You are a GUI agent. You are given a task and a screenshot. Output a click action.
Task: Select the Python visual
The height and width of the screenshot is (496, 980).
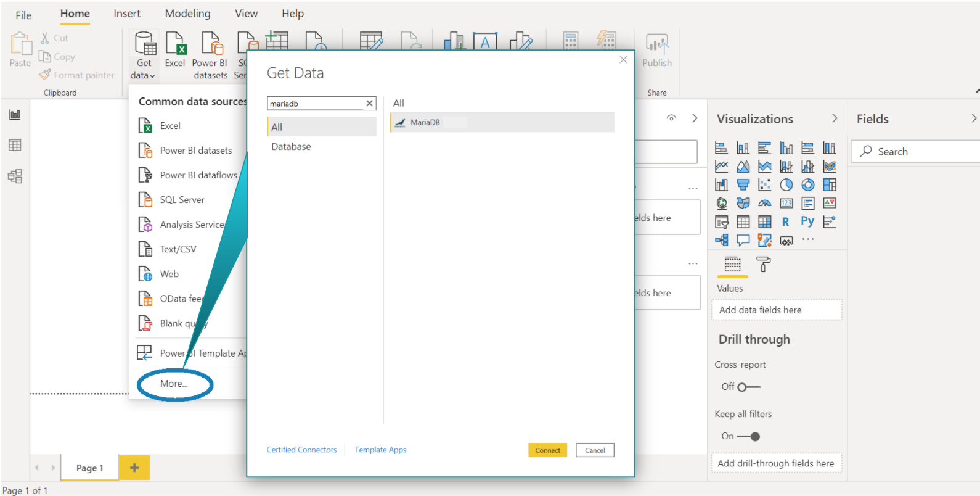click(807, 221)
